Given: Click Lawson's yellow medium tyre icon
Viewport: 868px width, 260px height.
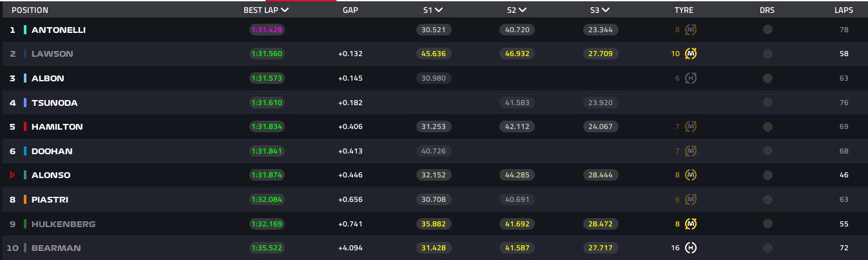Looking at the screenshot, I should pyautogui.click(x=691, y=54).
